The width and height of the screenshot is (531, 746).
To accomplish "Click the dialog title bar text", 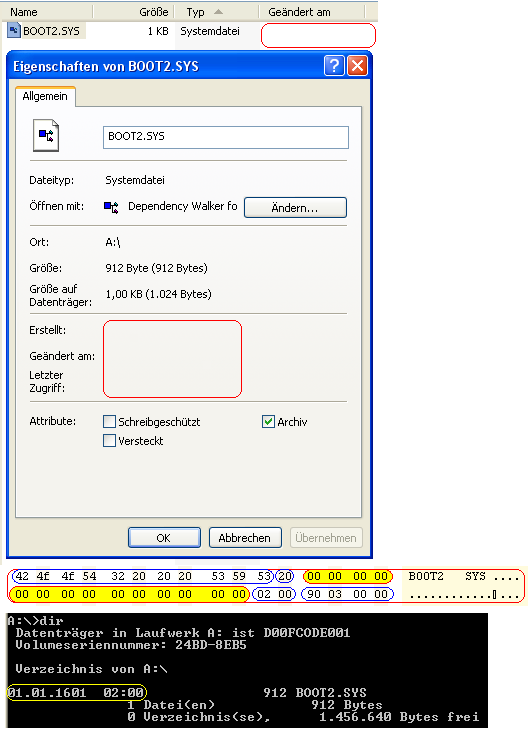I will click(x=106, y=66).
